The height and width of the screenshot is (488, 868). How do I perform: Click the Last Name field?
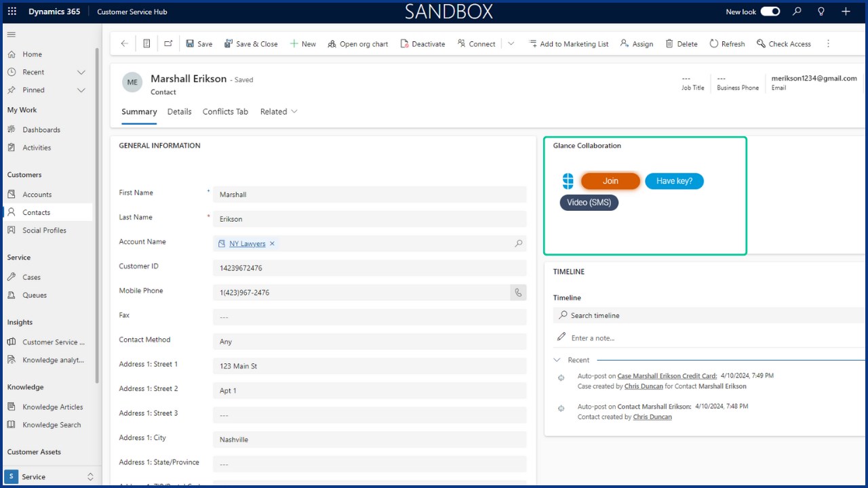coord(370,219)
